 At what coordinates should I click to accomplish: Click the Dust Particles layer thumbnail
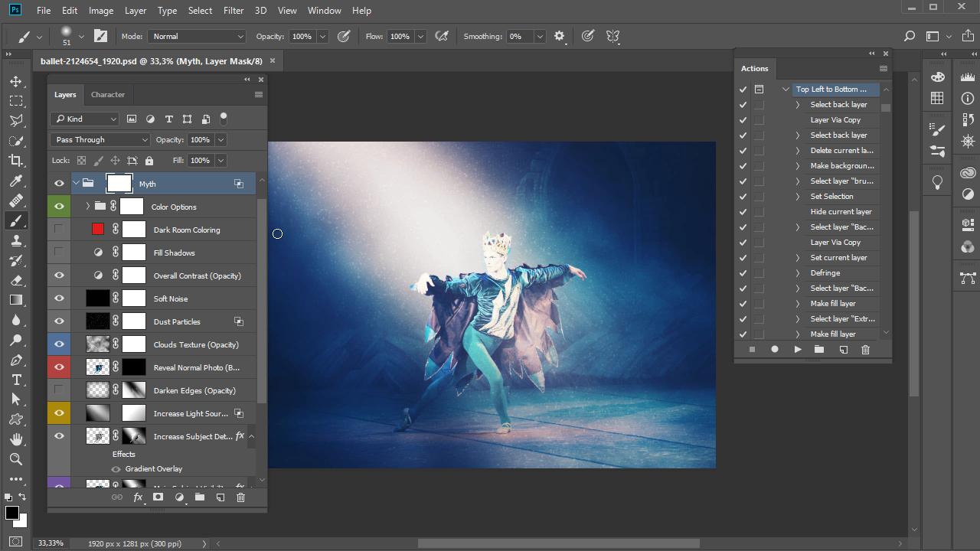98,321
